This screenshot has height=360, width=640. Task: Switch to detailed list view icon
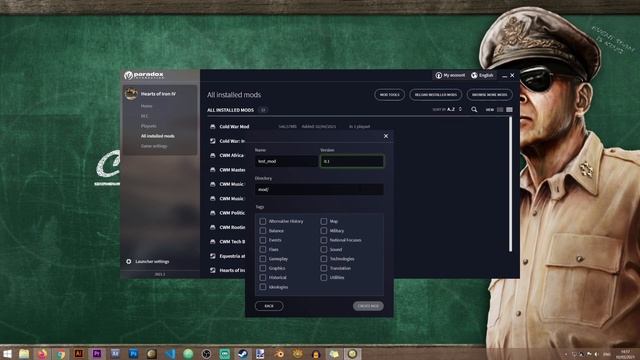pyautogui.click(x=509, y=109)
